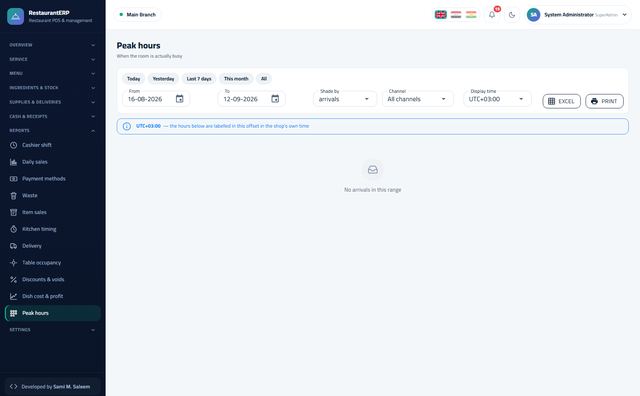Expand the Service sidebar section
This screenshot has width=640, height=396.
coord(52,59)
